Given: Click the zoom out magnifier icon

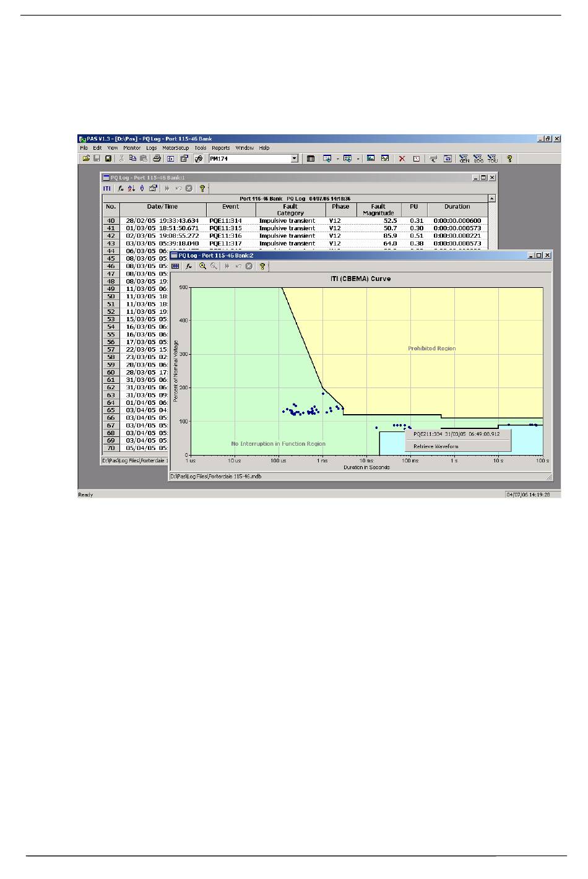Looking at the screenshot, I should (214, 266).
